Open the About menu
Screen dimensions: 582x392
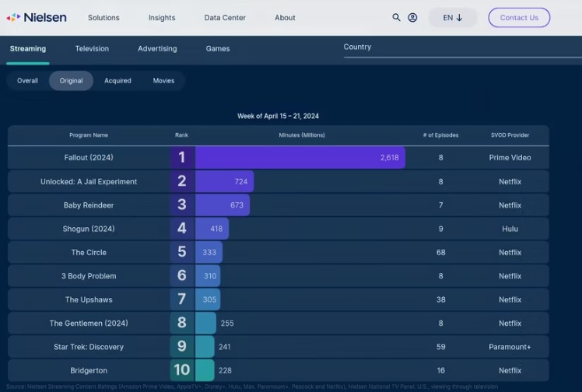pos(285,17)
